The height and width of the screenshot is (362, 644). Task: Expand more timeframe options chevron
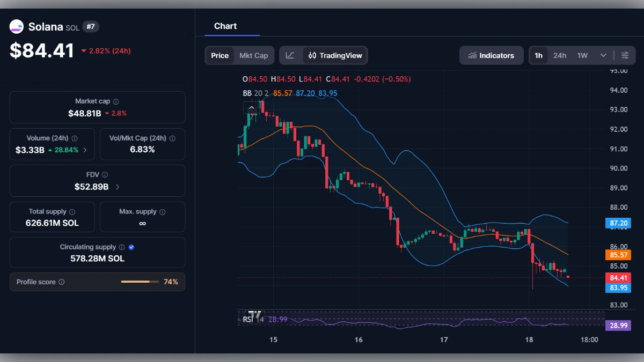click(x=603, y=55)
